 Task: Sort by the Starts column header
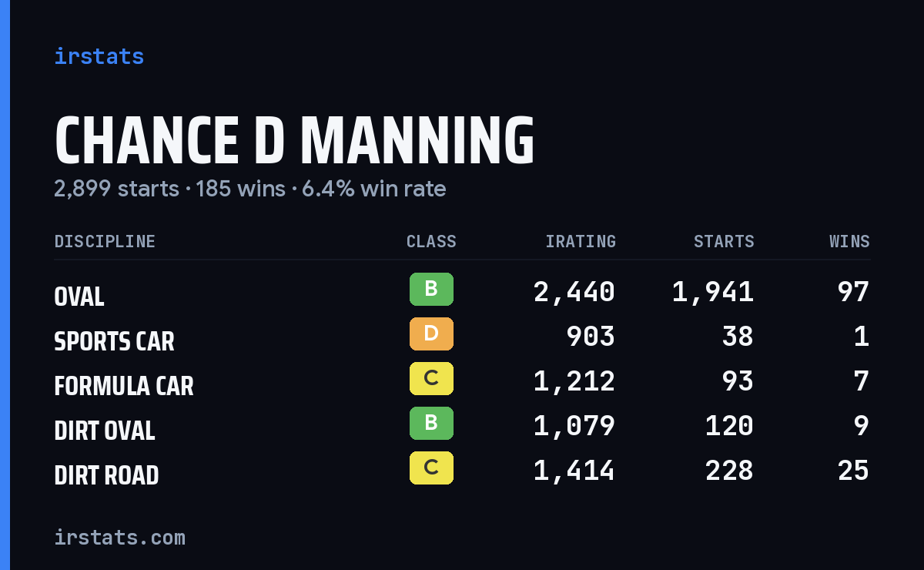point(724,242)
